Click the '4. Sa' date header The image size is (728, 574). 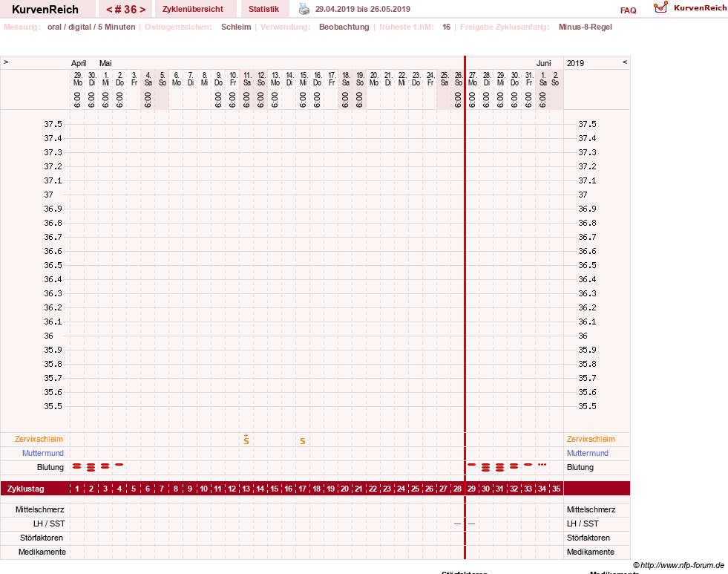148,79
